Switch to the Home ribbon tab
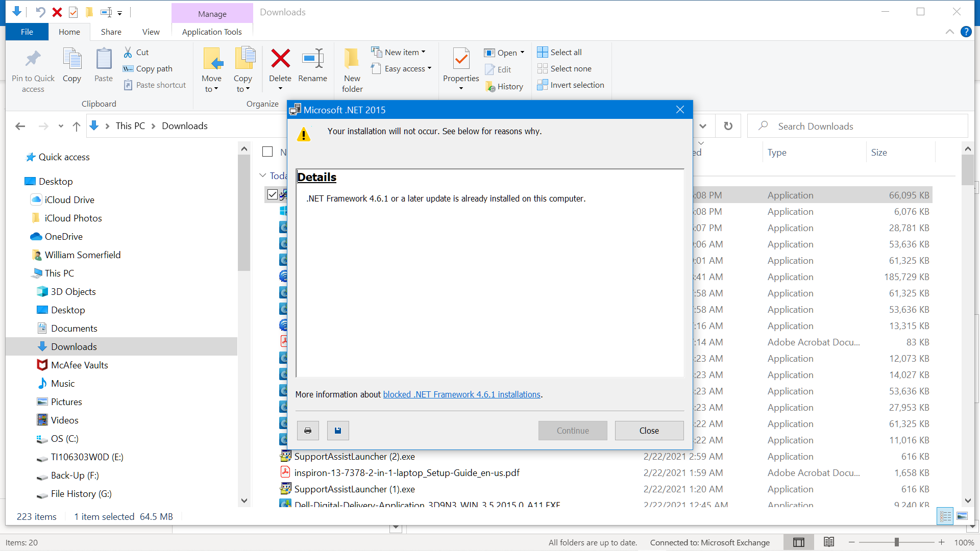The image size is (980, 551). click(x=69, y=32)
